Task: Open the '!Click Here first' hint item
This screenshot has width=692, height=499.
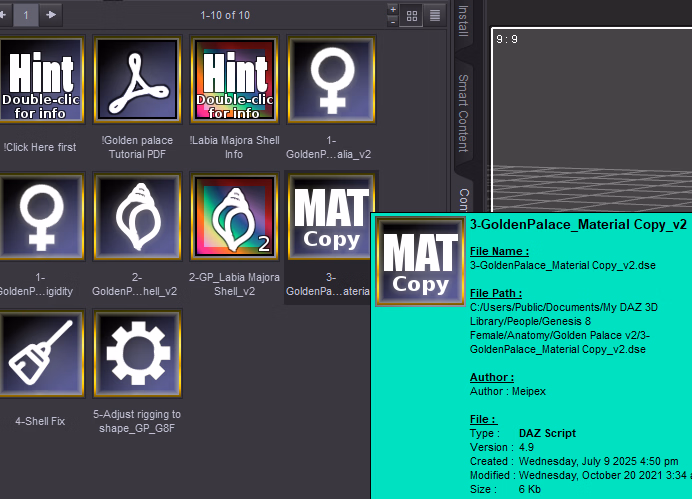Action: (x=38, y=82)
